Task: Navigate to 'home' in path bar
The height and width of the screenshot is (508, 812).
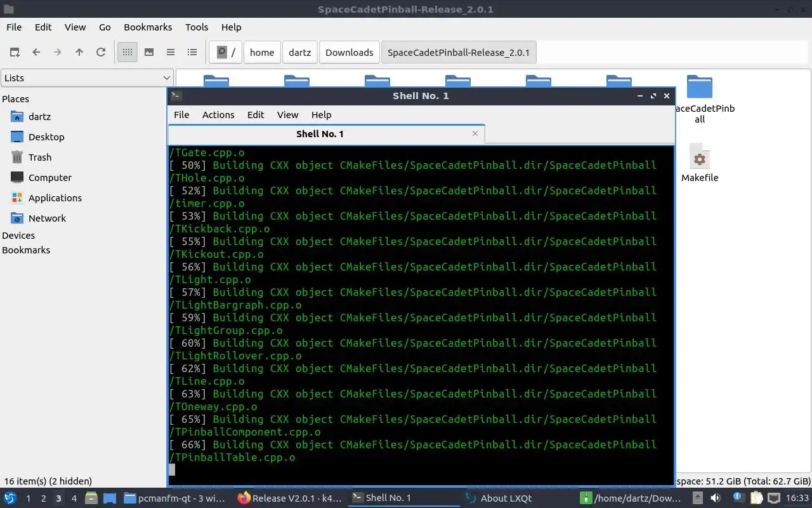Action: tap(262, 52)
